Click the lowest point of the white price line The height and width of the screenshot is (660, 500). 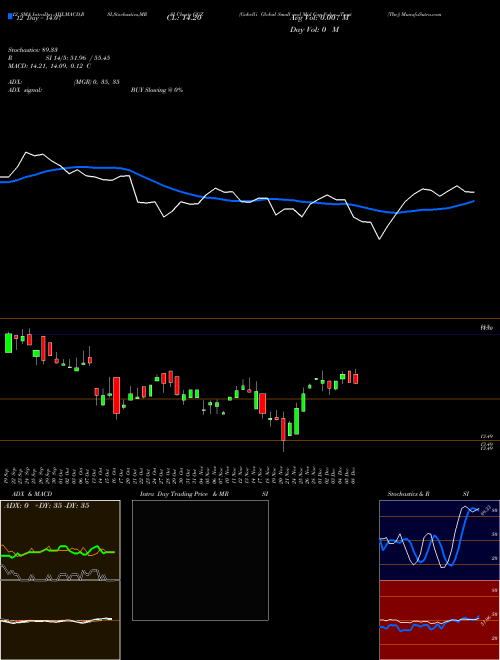pos(380,239)
